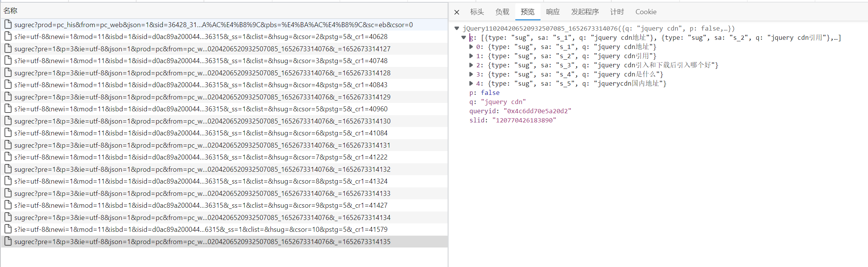
Task: Click file icon of request ending 1652673314129
Action: (8, 97)
